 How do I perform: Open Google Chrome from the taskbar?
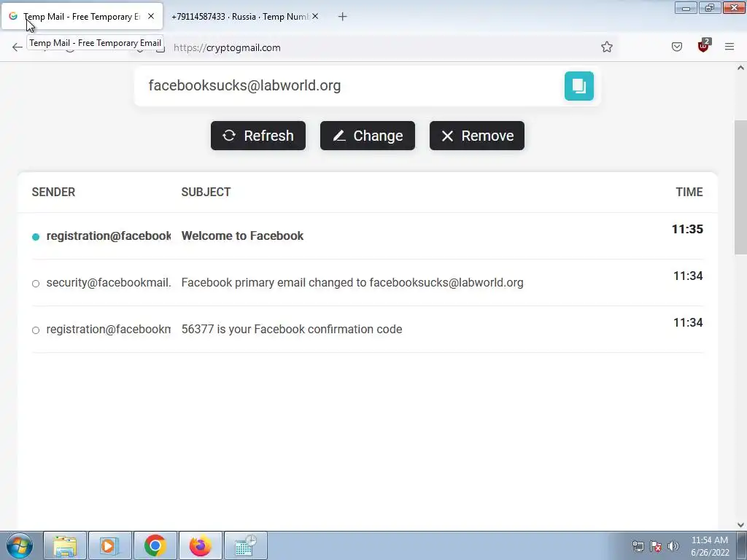click(x=155, y=545)
